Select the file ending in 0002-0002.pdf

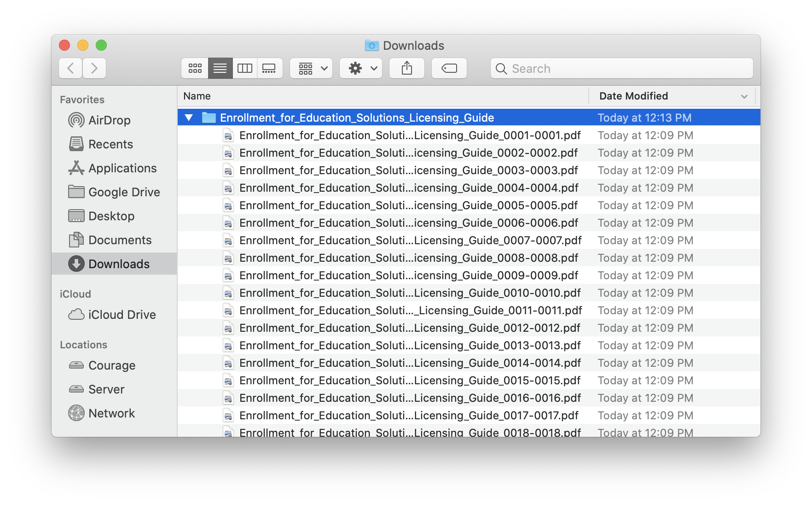469,153
